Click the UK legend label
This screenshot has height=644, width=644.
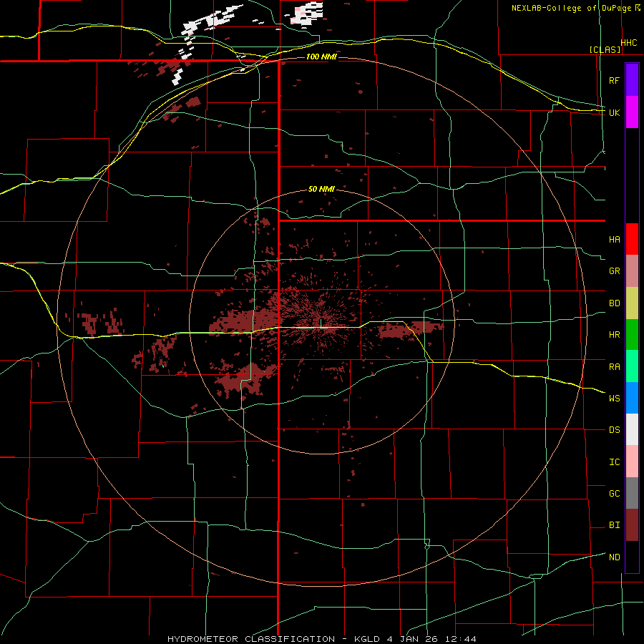point(614,112)
